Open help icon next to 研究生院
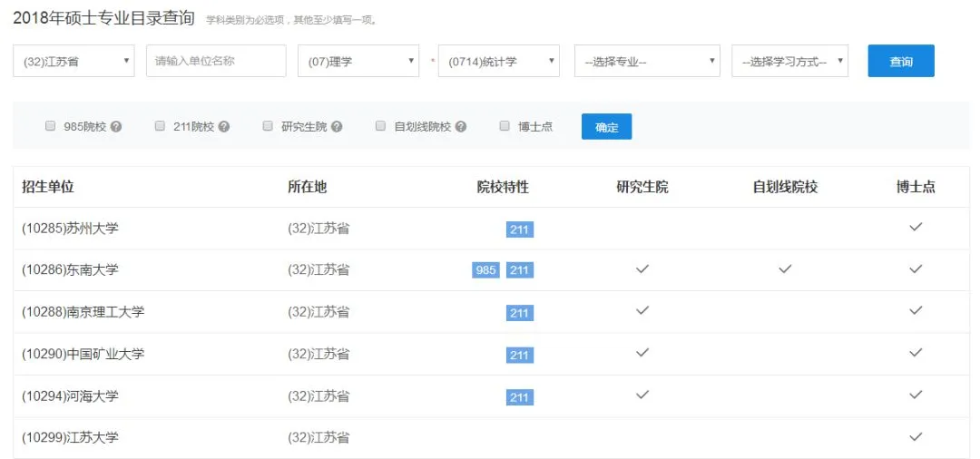 click(x=337, y=127)
